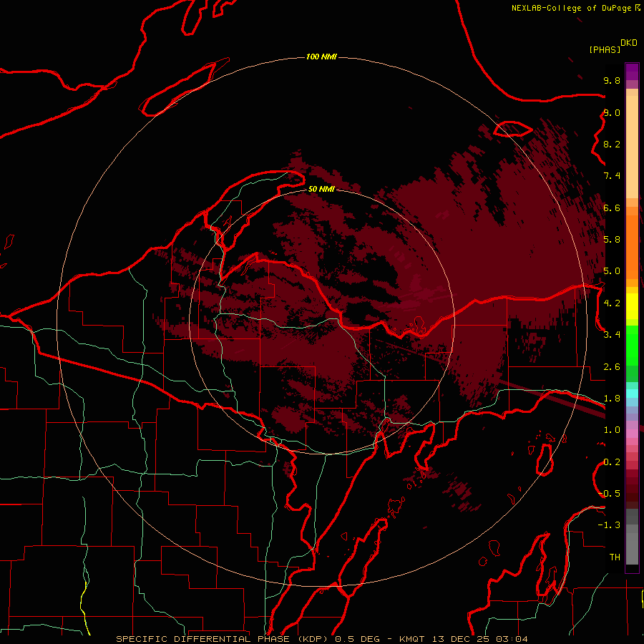Click the 50 NMI range ring label
The height and width of the screenshot is (644, 644).
click(x=321, y=189)
